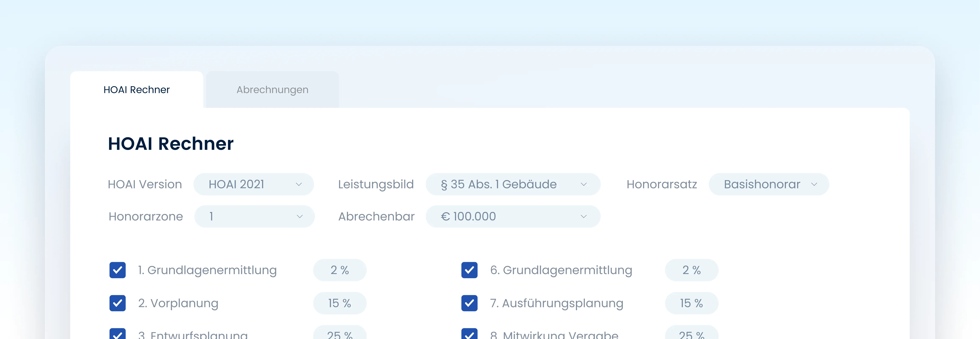Open the Honorarzone dropdown

click(254, 216)
